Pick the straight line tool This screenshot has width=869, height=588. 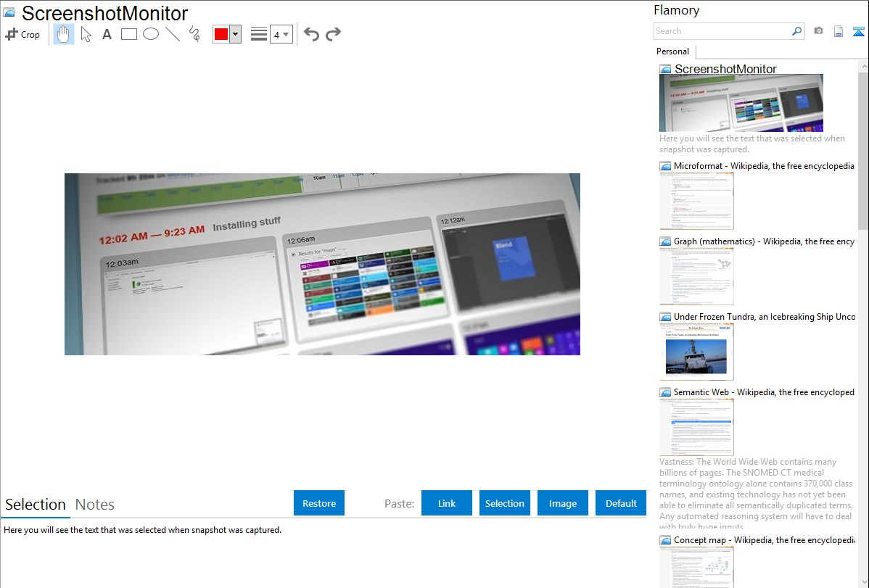pos(173,34)
